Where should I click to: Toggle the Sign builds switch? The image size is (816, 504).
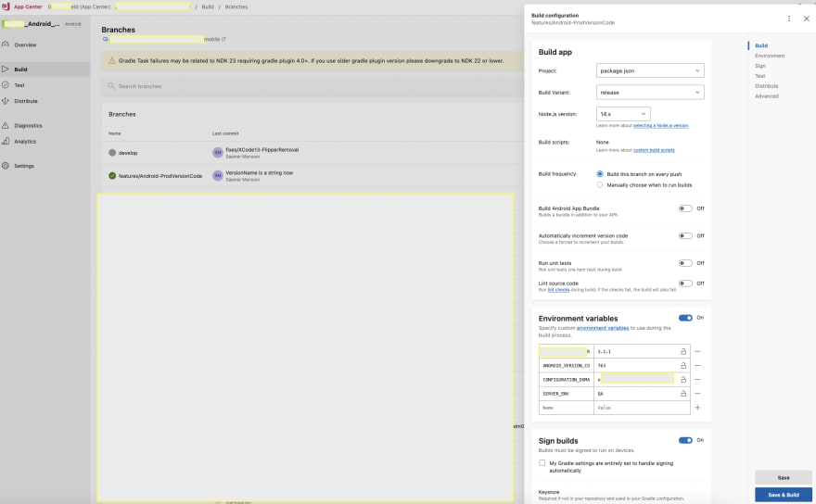[685, 441]
